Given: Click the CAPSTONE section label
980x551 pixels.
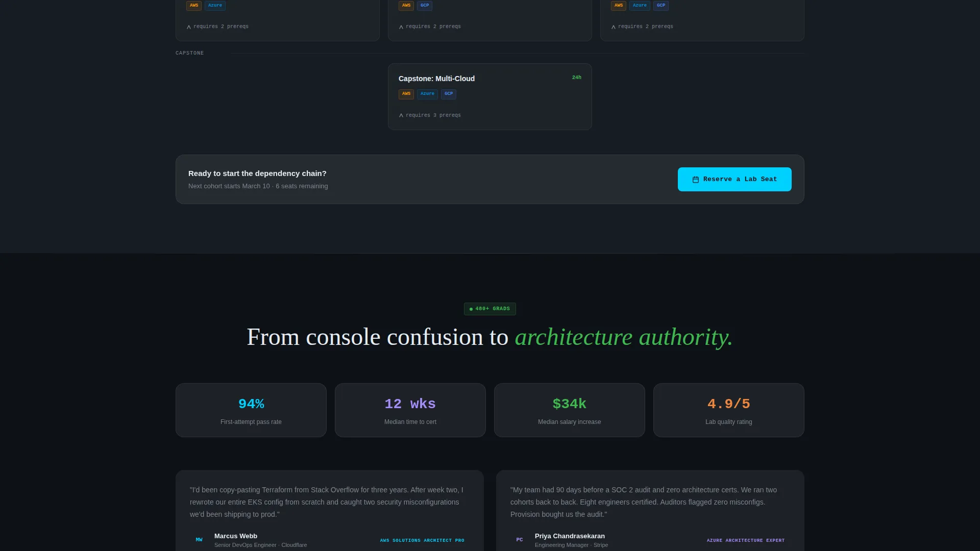Looking at the screenshot, I should [190, 53].
